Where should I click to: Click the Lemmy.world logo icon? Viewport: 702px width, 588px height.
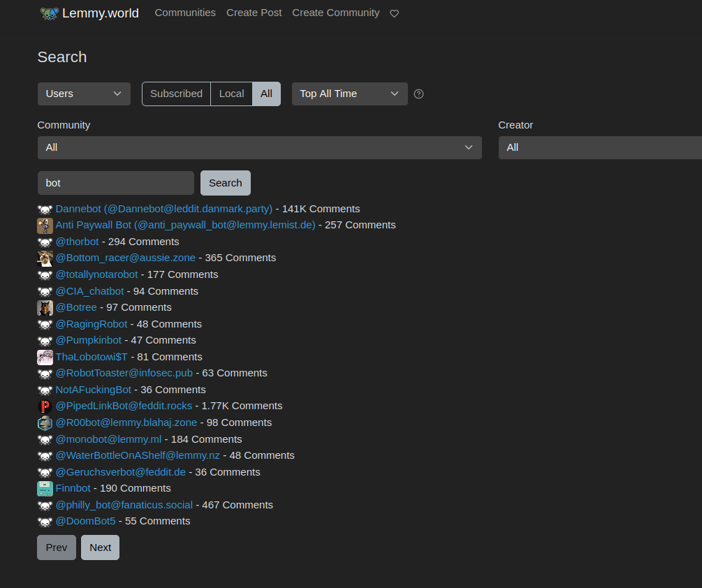(50, 13)
